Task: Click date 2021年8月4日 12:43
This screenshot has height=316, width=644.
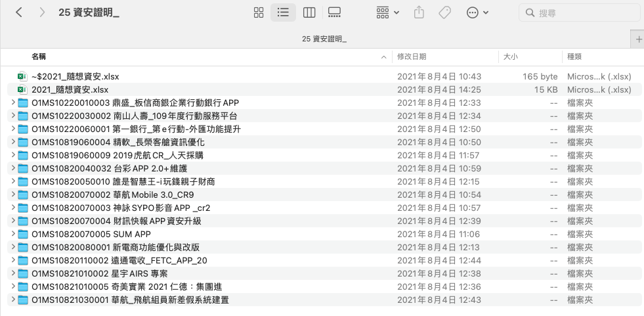Action: pyautogui.click(x=439, y=300)
